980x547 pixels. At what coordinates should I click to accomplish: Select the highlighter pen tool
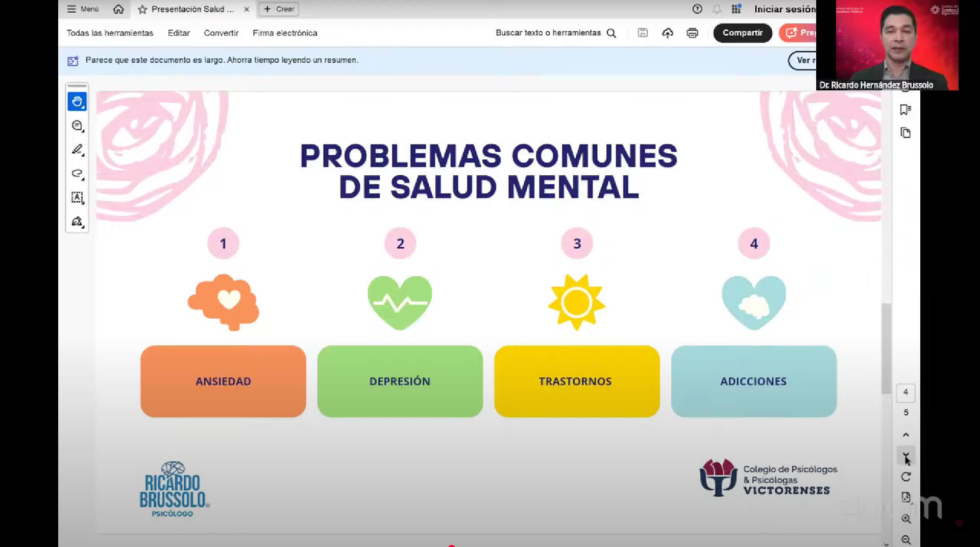coord(77,150)
